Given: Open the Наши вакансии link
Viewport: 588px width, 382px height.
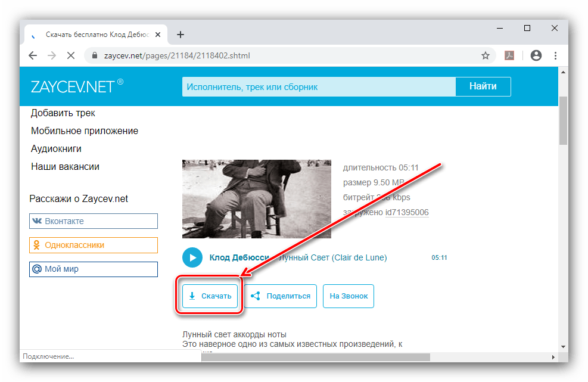Looking at the screenshot, I should pyautogui.click(x=66, y=167).
